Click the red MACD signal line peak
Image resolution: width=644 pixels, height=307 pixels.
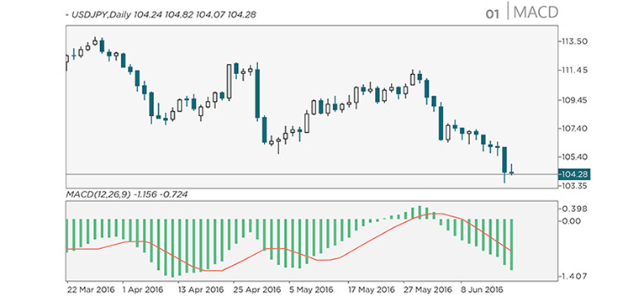(x=435, y=214)
